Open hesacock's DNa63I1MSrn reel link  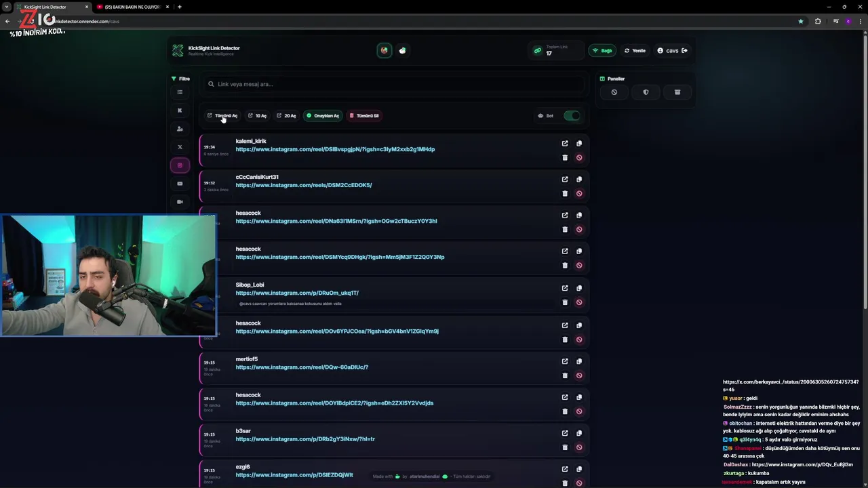point(336,221)
